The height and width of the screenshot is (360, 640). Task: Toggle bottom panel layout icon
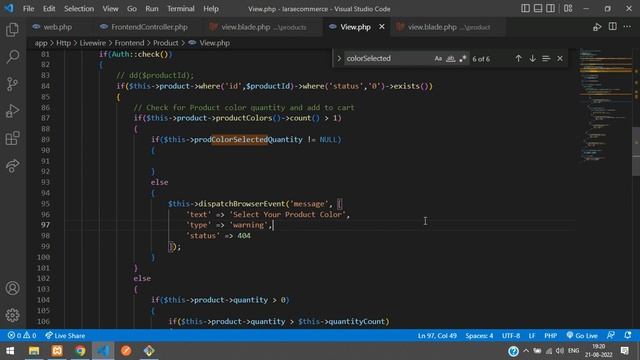click(538, 9)
